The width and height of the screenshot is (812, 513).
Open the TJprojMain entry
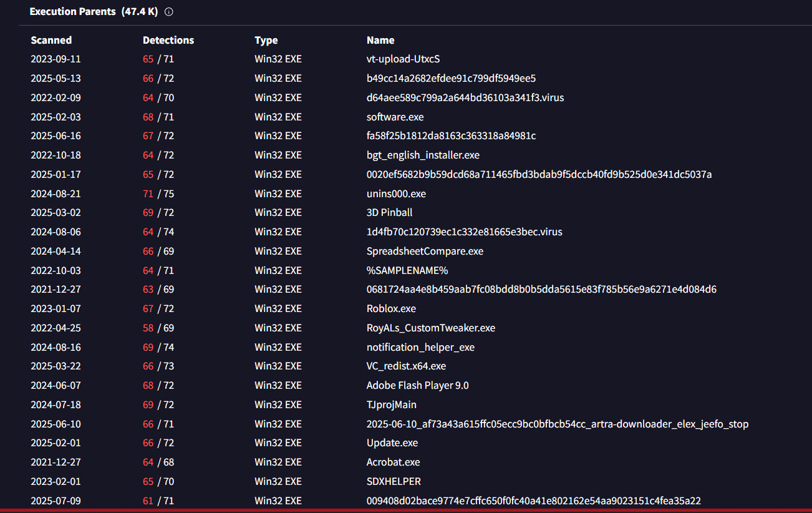pos(392,405)
